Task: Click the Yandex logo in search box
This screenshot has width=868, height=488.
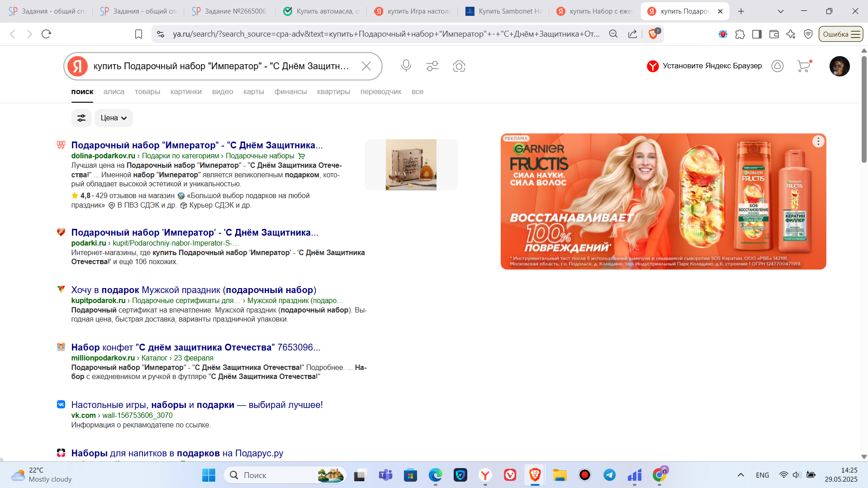Action: [x=78, y=66]
